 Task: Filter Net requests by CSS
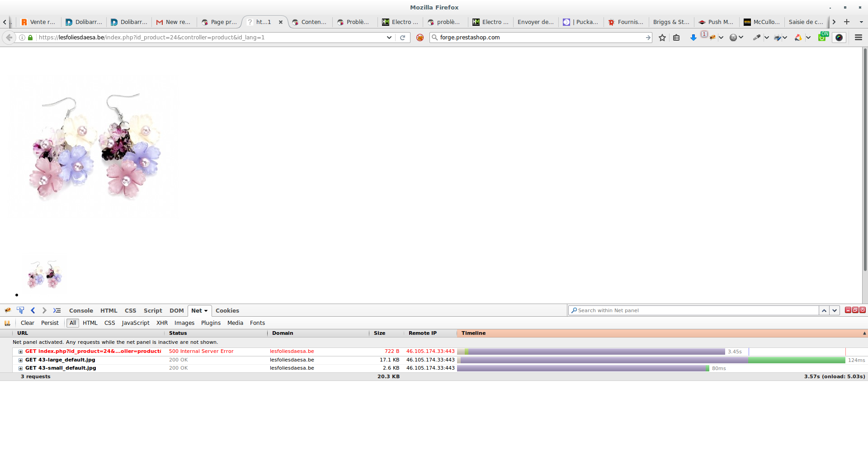(109, 323)
